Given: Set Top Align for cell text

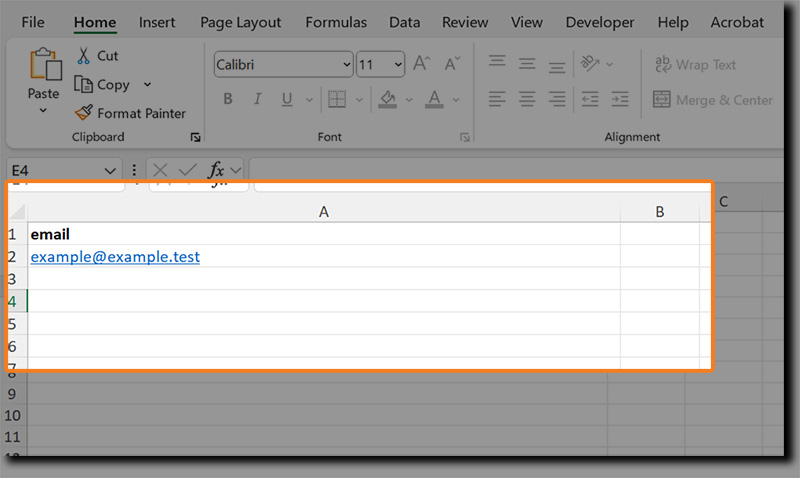Looking at the screenshot, I should click(497, 62).
